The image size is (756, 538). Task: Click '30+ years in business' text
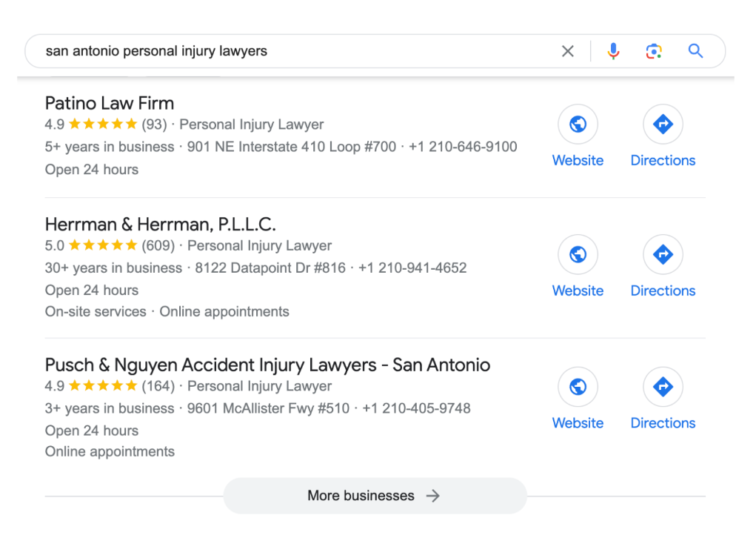coord(113,268)
